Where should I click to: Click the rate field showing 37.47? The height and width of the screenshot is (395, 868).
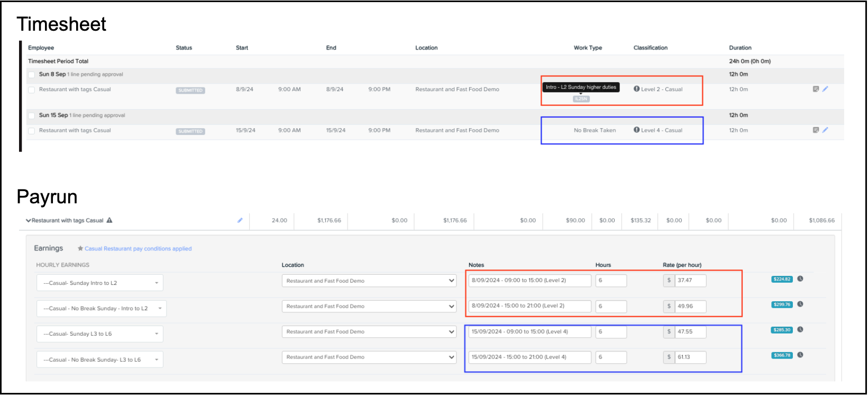[x=690, y=280]
